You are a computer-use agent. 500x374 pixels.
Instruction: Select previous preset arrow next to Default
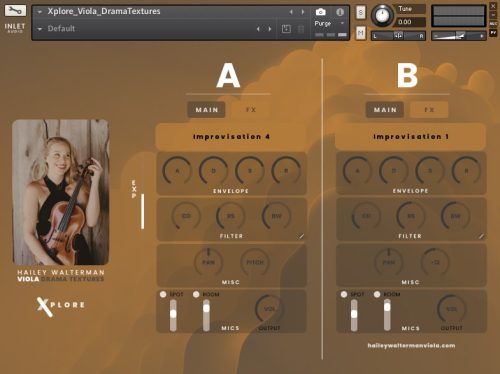pos(258,29)
